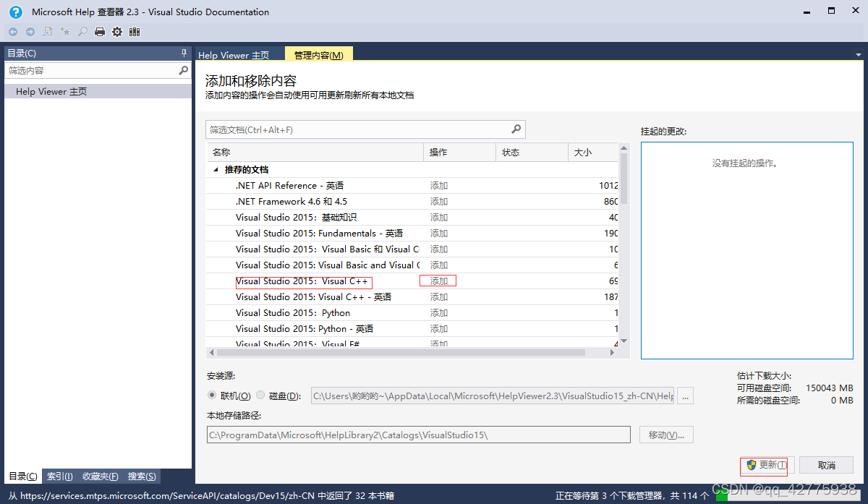This screenshot has width=868, height=504.
Task: Click scroll-left arrow of document list
Action: (x=211, y=353)
